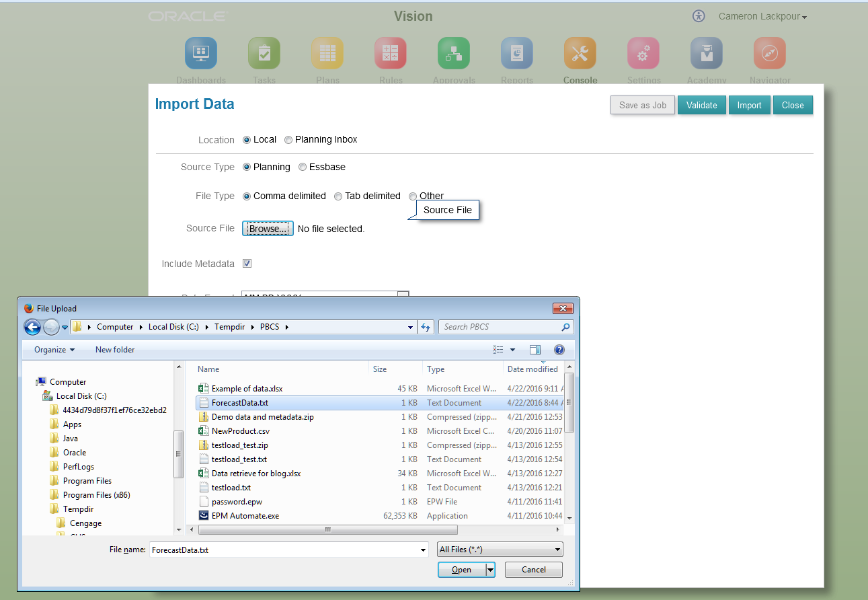This screenshot has width=868, height=600.
Task: Click the Validate button
Action: click(701, 105)
